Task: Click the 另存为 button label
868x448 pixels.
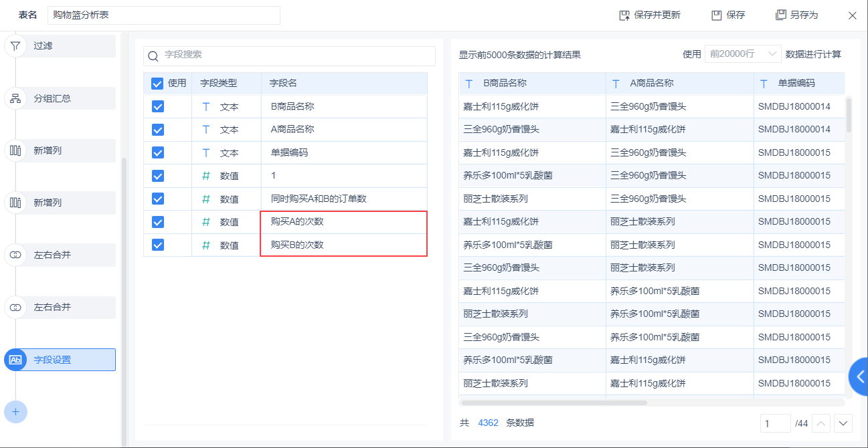Action: coord(804,15)
